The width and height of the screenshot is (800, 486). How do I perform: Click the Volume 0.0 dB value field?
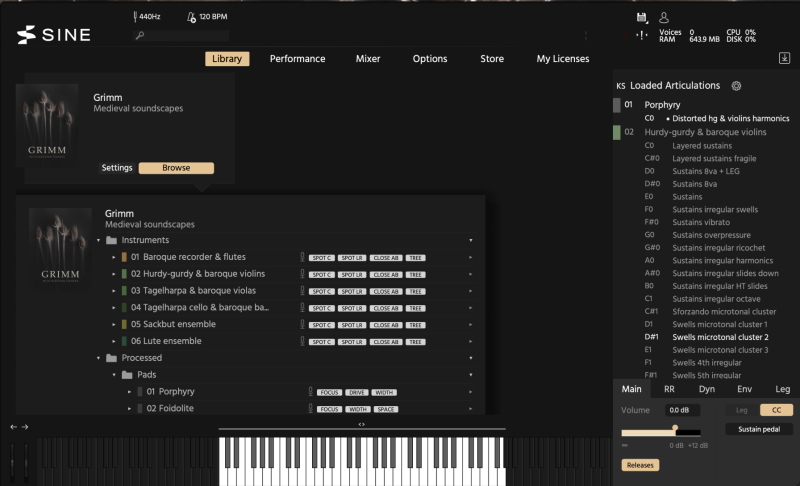click(682, 410)
